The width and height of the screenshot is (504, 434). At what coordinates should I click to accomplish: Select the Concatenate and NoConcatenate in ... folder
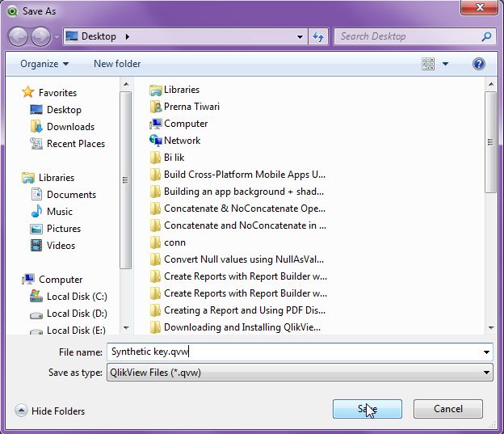[x=238, y=225]
